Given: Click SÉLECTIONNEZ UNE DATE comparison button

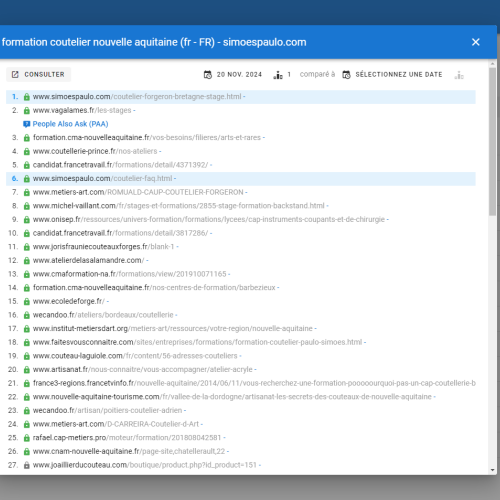Looking at the screenshot, I should point(393,74).
